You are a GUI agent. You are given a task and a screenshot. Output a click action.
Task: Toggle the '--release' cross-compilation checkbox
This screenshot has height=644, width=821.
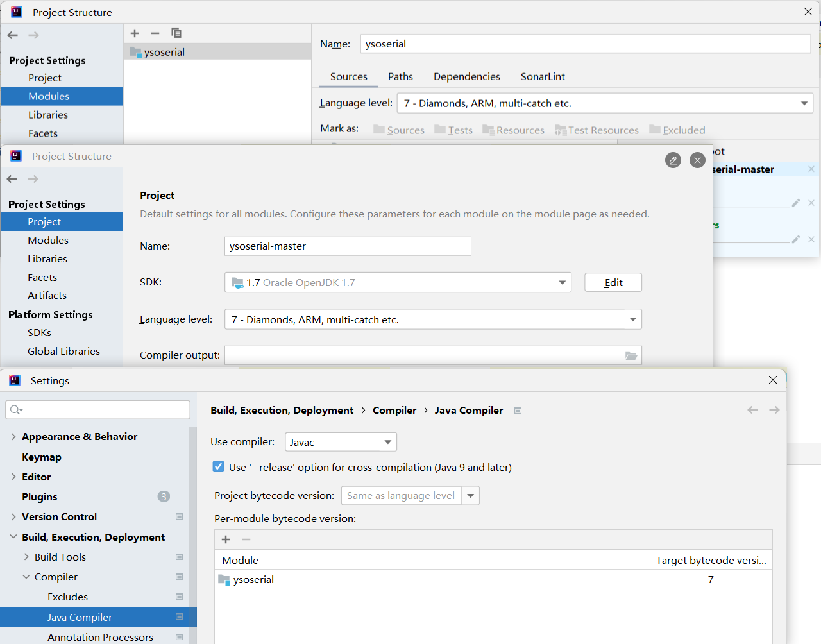tap(219, 467)
